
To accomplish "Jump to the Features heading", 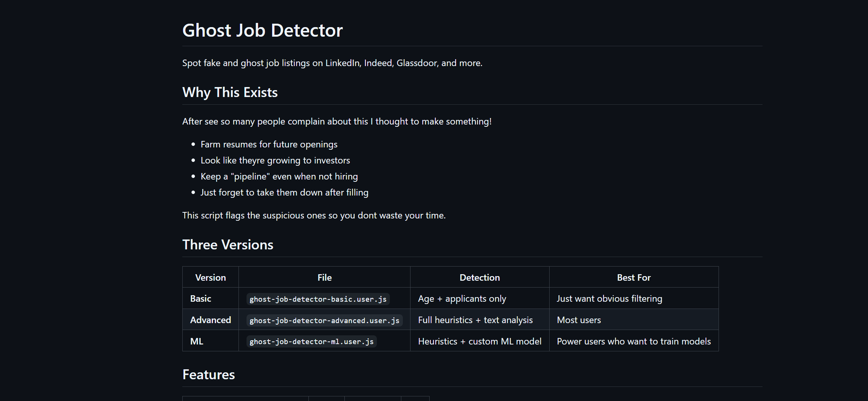I will pos(208,375).
